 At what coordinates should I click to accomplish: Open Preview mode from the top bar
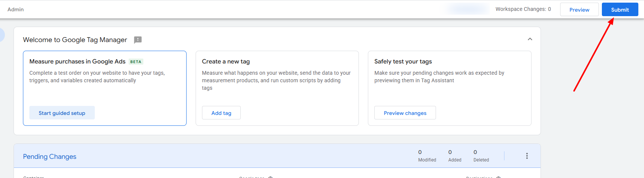579,10
